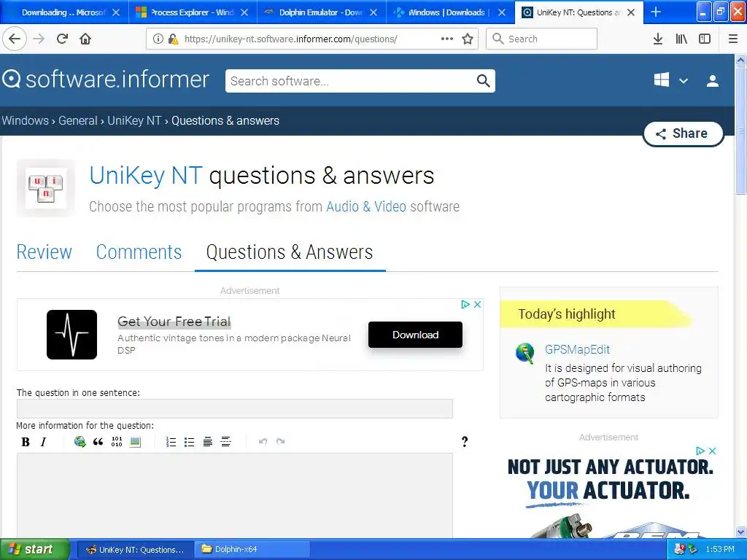Open the browser home page
The image size is (747, 560).
point(85,39)
